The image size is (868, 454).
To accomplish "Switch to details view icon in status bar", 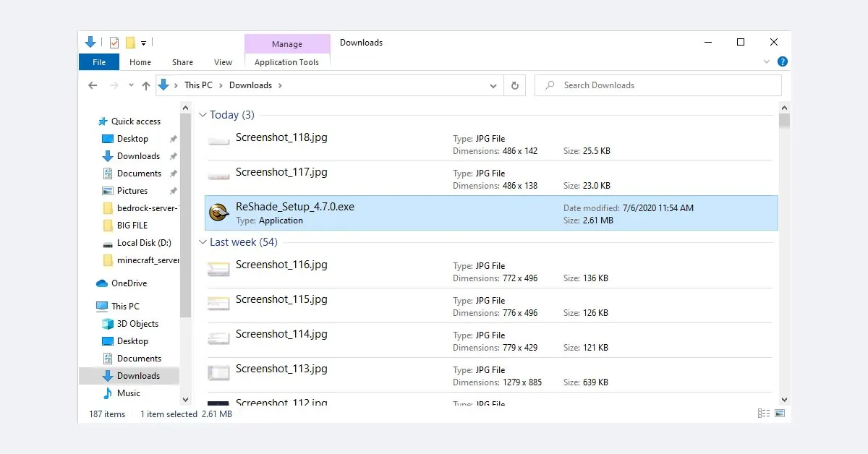I will 763,414.
